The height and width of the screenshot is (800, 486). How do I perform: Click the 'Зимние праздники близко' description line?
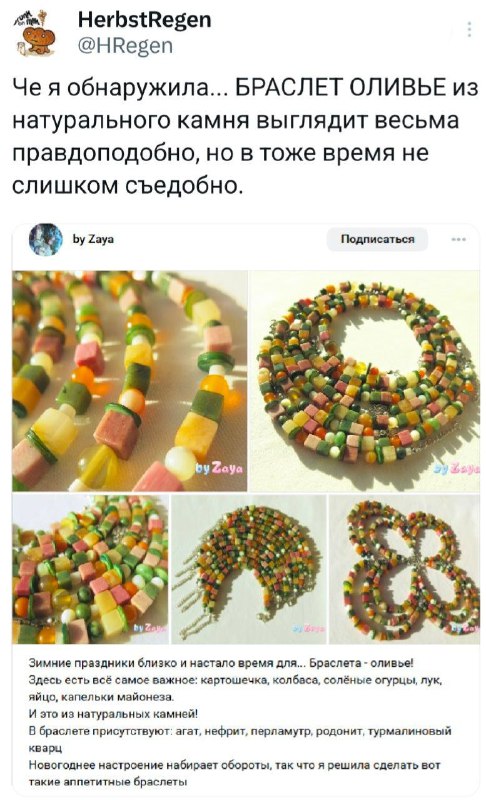coord(222,663)
